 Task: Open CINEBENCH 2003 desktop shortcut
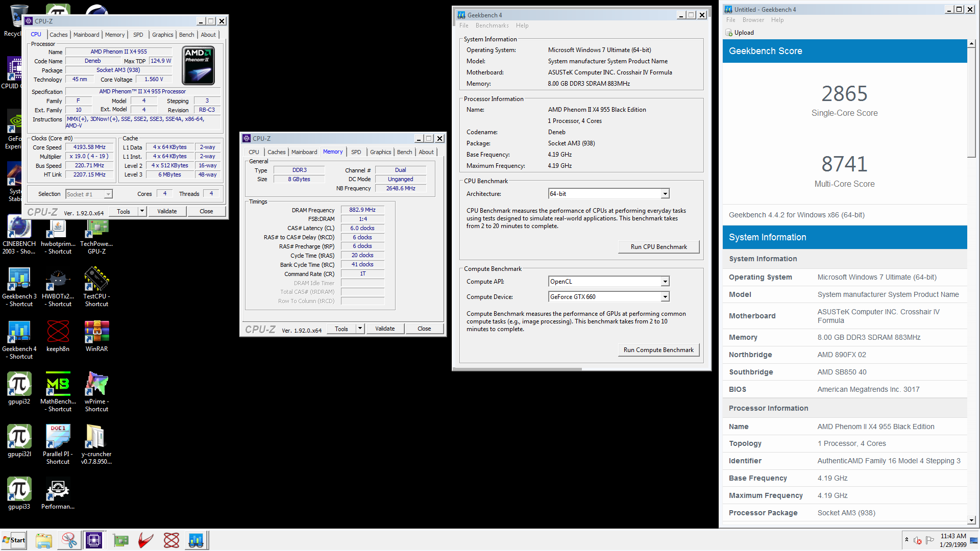[x=19, y=234]
